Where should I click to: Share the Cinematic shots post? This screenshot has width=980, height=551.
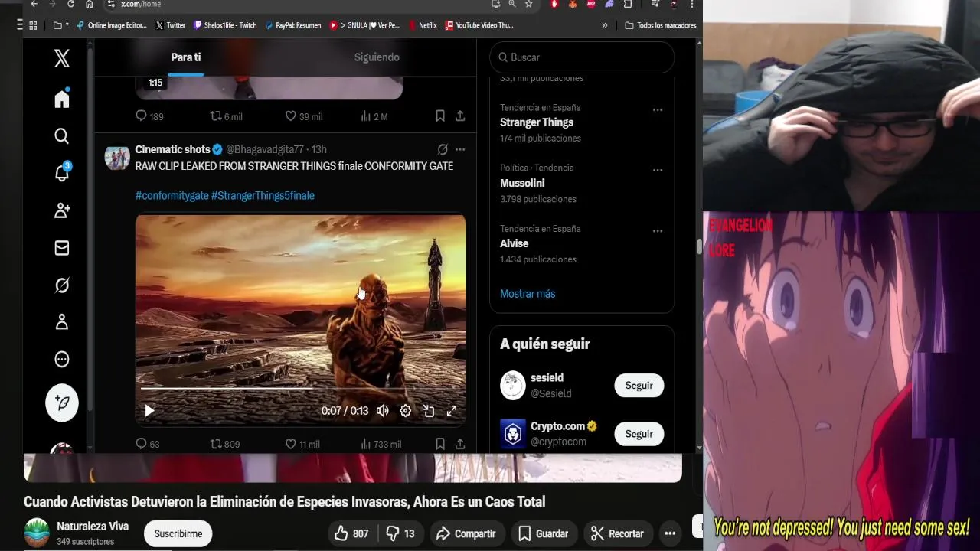[x=460, y=444]
